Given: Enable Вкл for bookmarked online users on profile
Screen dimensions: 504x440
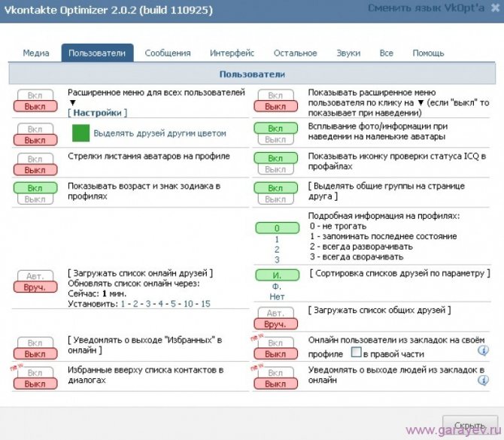Looking at the screenshot, I should [275, 343].
